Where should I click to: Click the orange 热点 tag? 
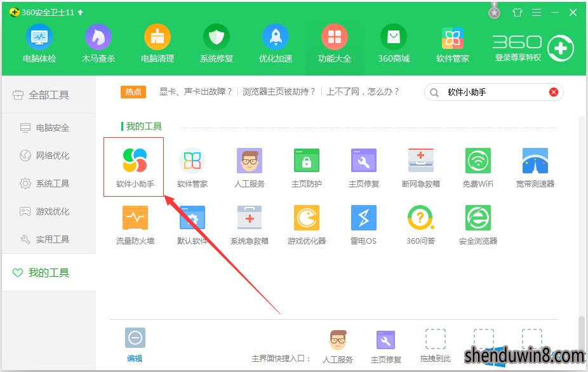coord(133,92)
